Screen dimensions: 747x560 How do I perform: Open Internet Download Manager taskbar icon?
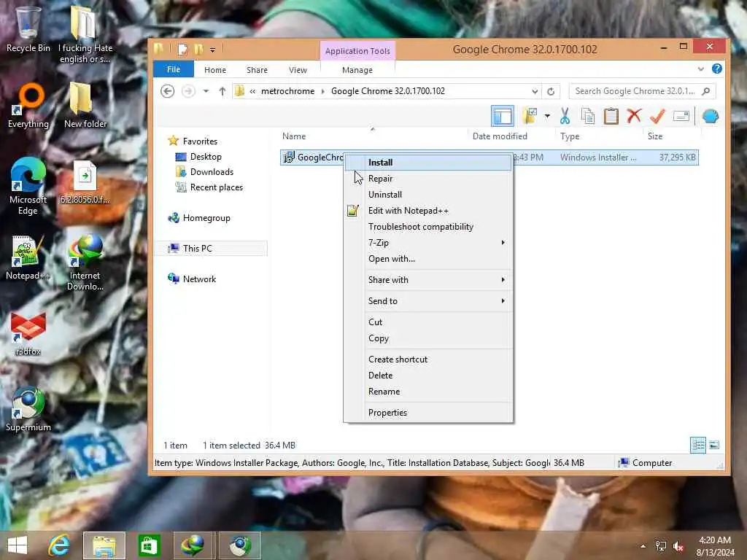[193, 545]
